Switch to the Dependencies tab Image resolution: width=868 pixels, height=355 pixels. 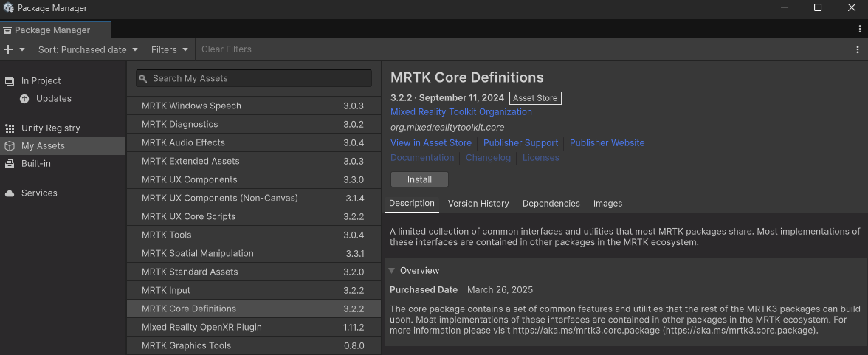[x=551, y=204]
